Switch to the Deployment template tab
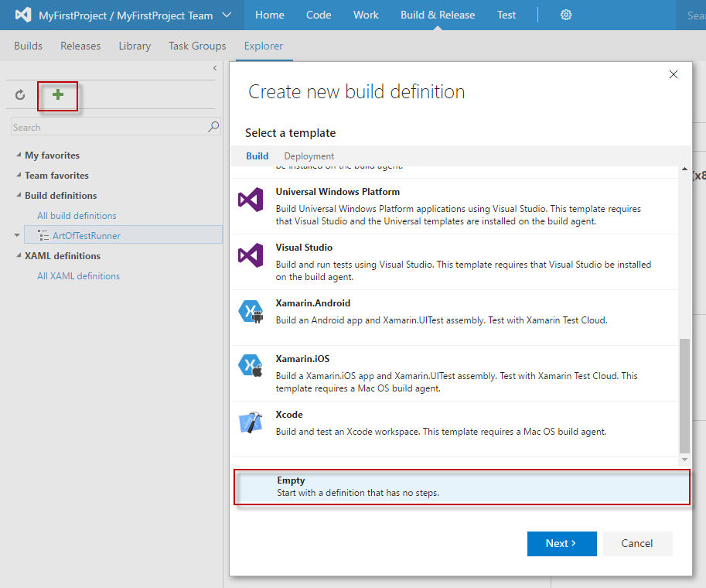The image size is (706, 588). coord(309,156)
